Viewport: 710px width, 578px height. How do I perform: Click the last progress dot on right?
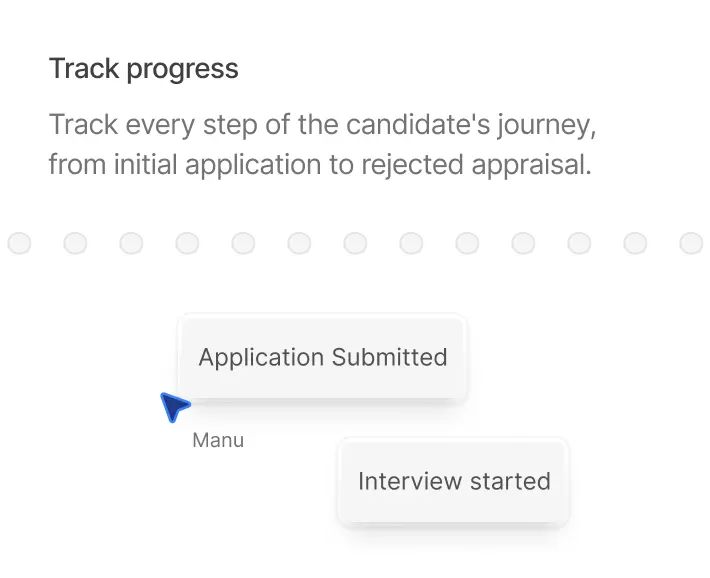pos(691,243)
